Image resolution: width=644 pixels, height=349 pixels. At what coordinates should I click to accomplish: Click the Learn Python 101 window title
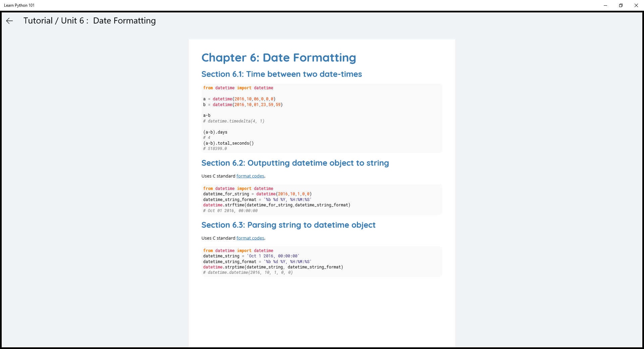pos(19,5)
